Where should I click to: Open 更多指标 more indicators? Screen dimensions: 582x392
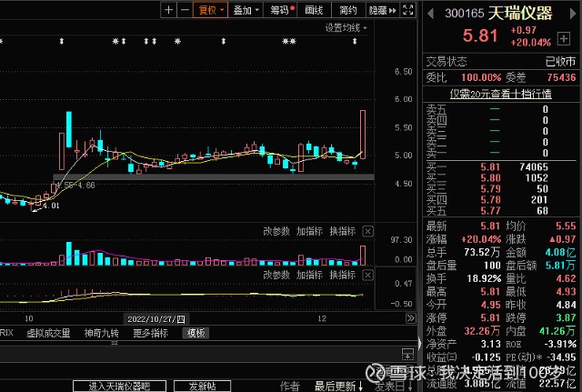[x=150, y=333]
